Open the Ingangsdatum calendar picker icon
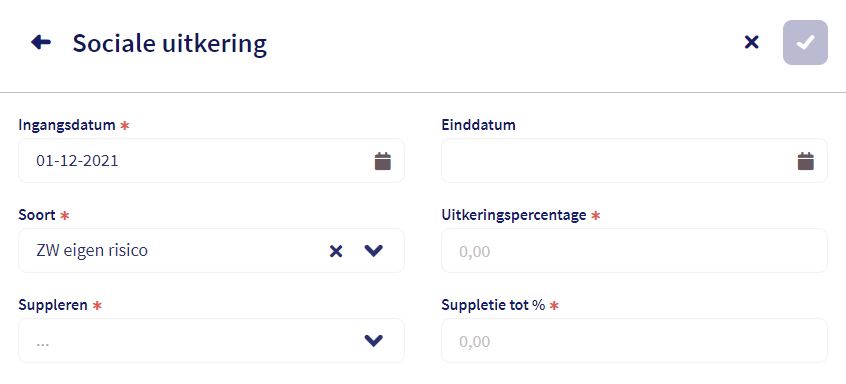This screenshot has width=846, height=384. click(383, 161)
